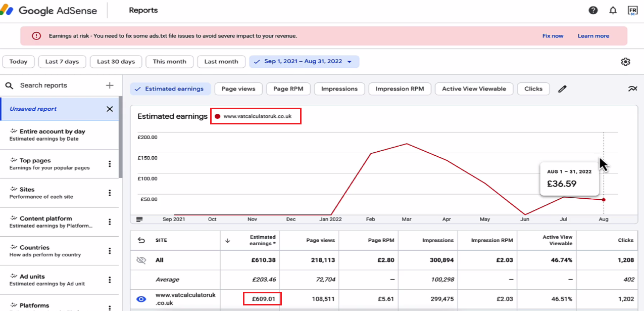Sort by the Impression RPM column header
The image size is (644, 311).
[492, 240]
